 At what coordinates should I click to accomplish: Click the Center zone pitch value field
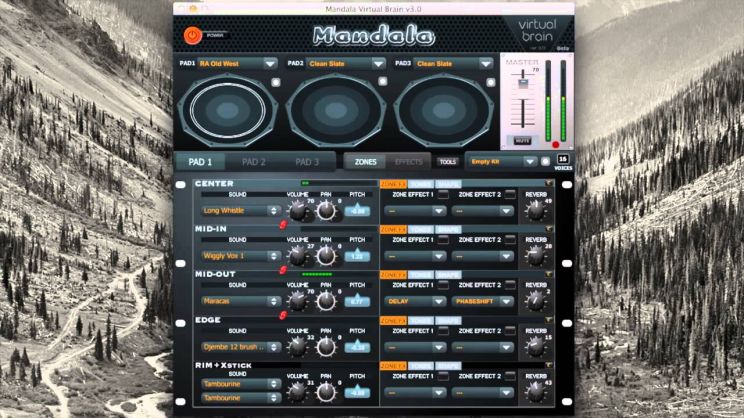coord(357,211)
